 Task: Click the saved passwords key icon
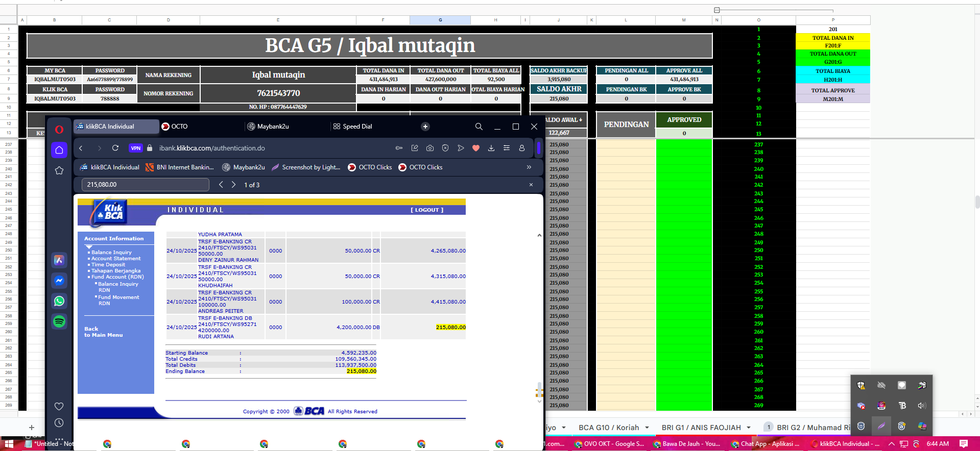click(399, 148)
